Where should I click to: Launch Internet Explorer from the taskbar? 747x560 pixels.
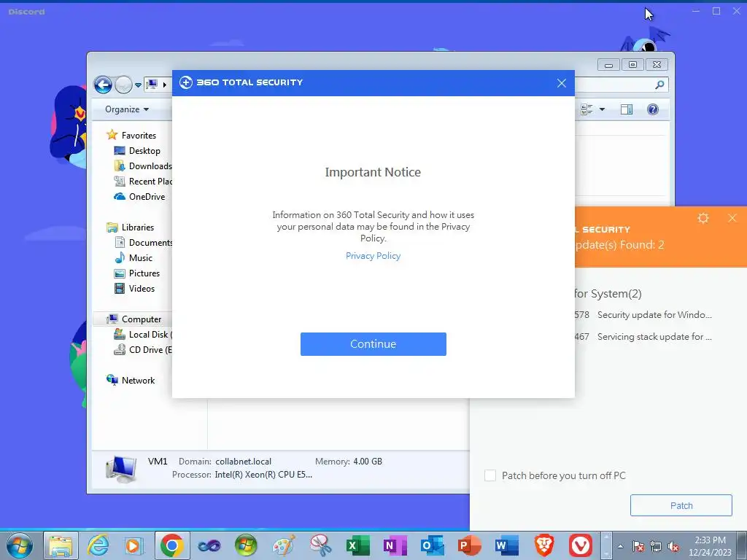pyautogui.click(x=98, y=545)
